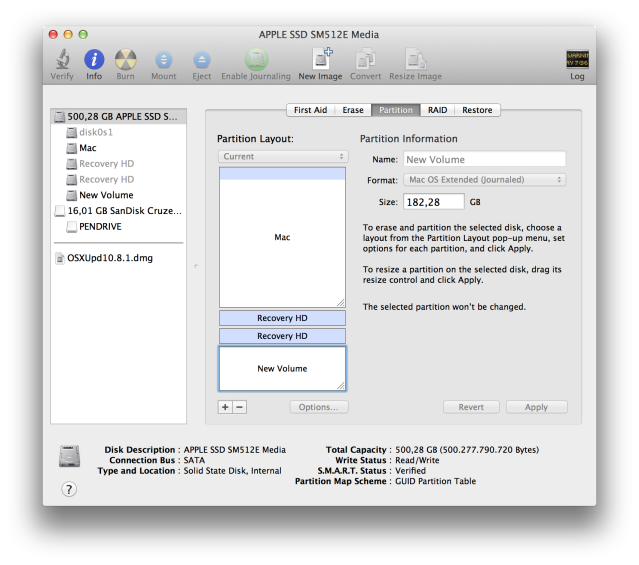The width and height of the screenshot is (639, 565).
Task: Select the 16,01 GB SanDisk Cruzer disk
Action: coord(119,211)
